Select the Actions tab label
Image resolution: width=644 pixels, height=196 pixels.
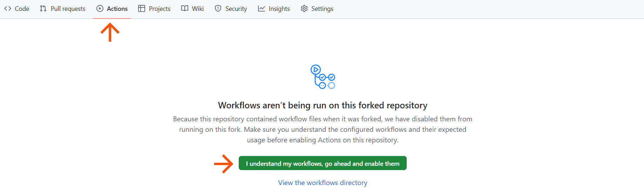point(117,9)
